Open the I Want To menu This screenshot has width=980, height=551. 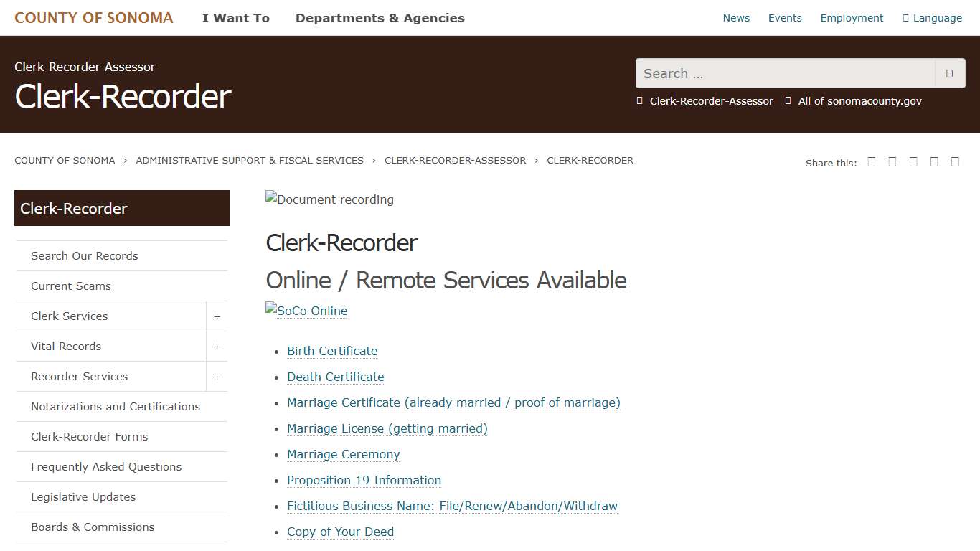236,17
